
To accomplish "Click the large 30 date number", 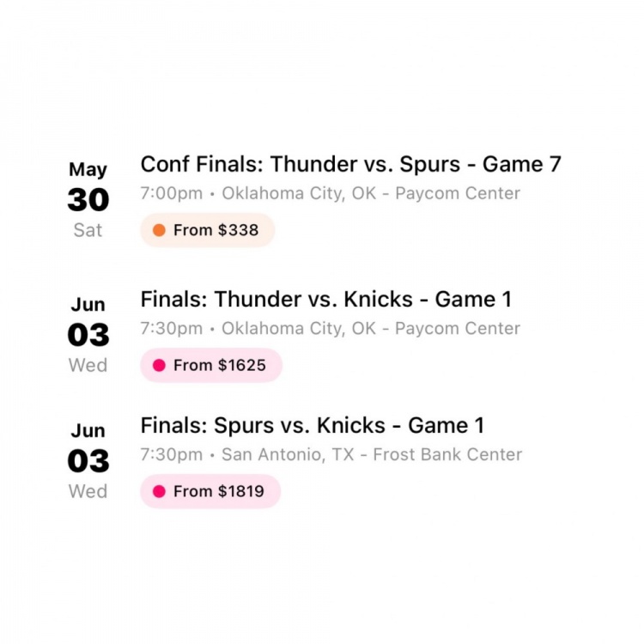I will tap(88, 200).
